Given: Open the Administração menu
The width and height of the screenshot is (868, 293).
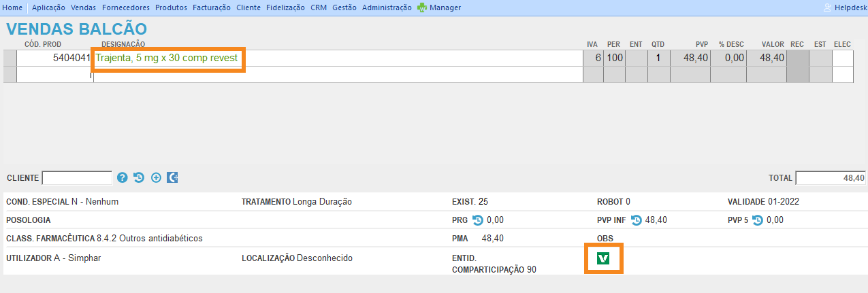Looking at the screenshot, I should tap(387, 7).
